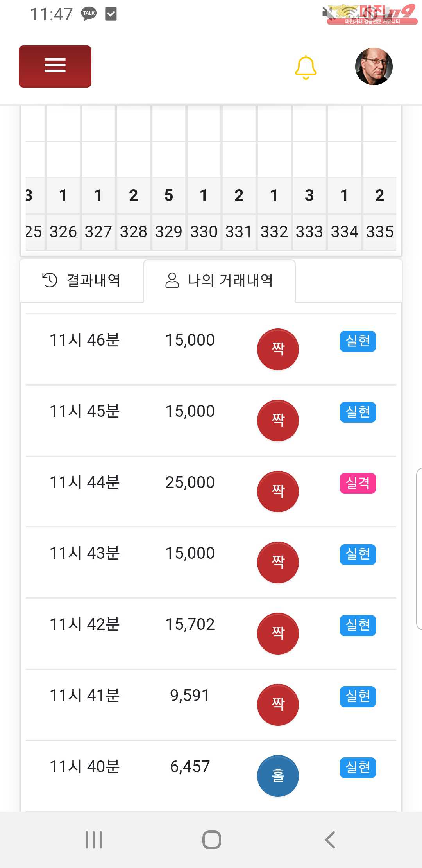Tap the Android back navigation button
The height and width of the screenshot is (868, 422).
[330, 839]
